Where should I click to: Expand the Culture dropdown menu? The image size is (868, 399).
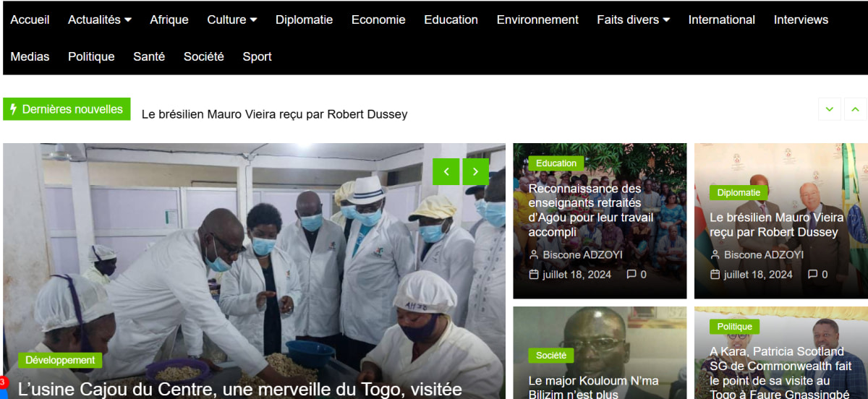232,20
